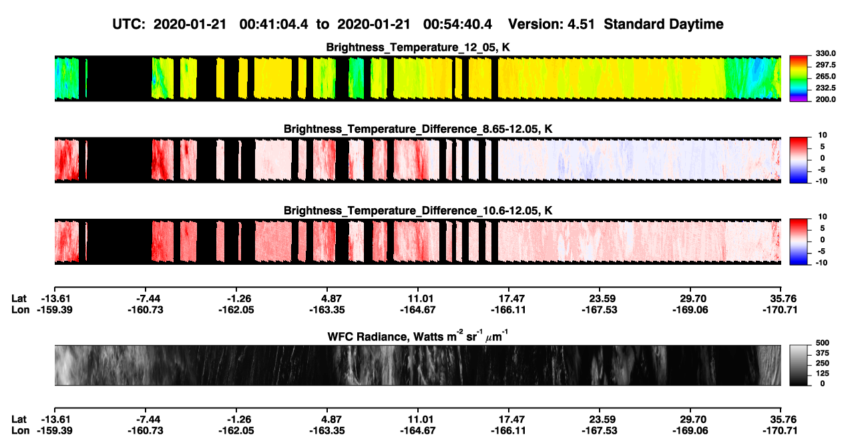This screenshot has width=868, height=445.
Task: Click the Brightness_Temperature_12_05 color scale bar
Action: coord(799,77)
